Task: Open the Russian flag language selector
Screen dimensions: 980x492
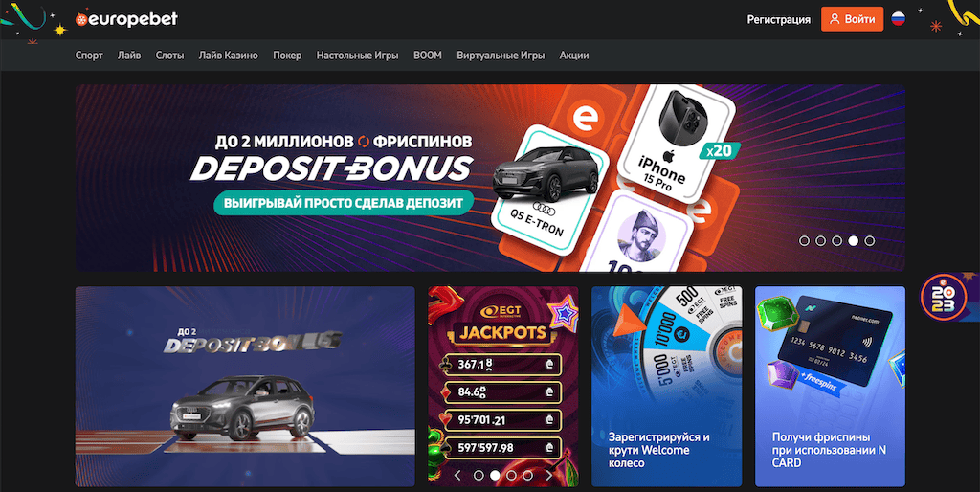Action: (898, 19)
